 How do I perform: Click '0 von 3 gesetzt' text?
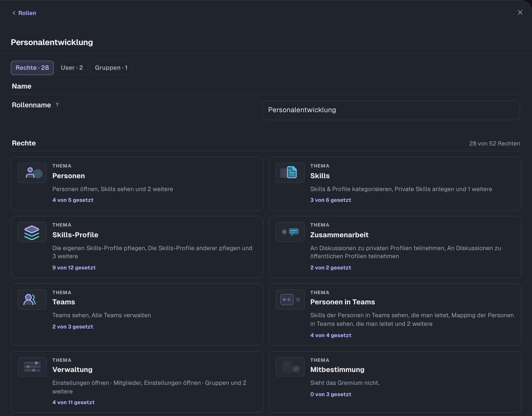click(x=331, y=394)
